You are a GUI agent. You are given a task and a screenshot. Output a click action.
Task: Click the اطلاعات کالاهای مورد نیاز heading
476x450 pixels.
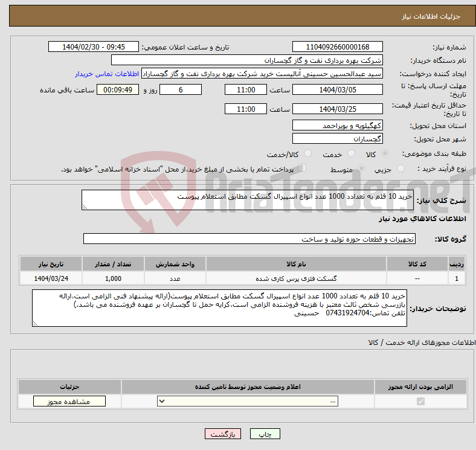[x=422, y=219]
